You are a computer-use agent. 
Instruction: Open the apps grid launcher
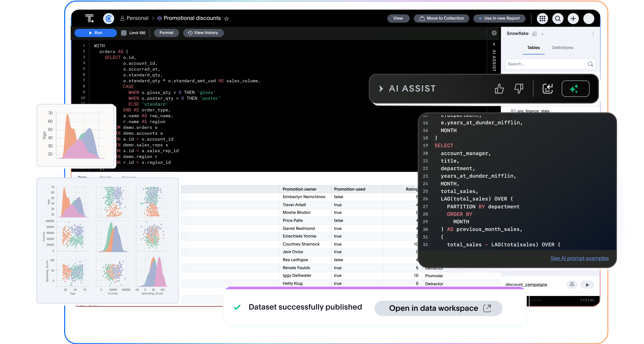point(542,18)
